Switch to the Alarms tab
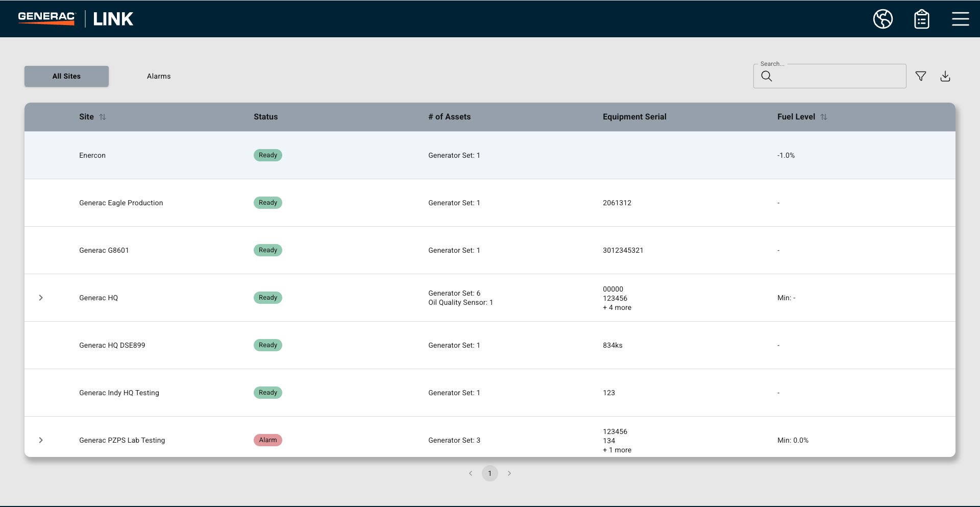This screenshot has height=507, width=980. [x=159, y=76]
